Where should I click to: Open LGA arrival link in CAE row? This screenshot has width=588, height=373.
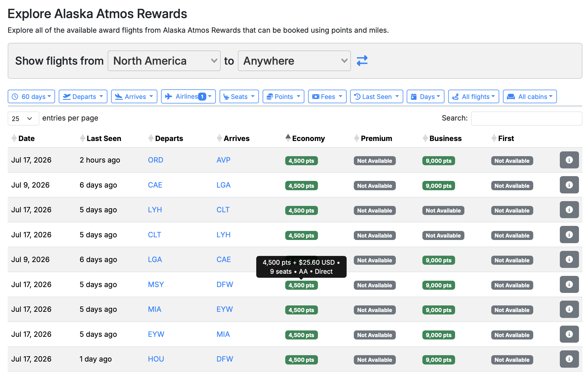click(224, 185)
